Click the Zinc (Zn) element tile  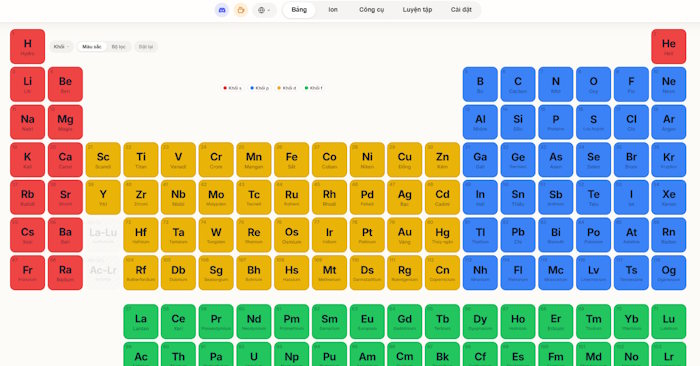[442, 160]
